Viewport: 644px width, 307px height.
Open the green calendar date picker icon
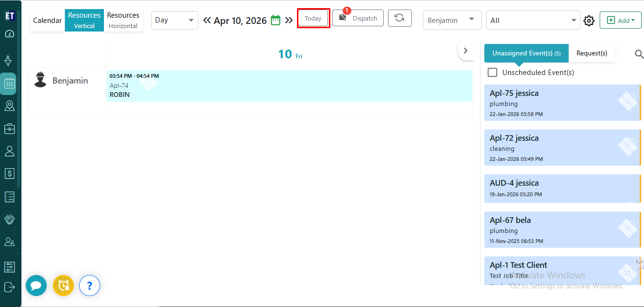276,20
